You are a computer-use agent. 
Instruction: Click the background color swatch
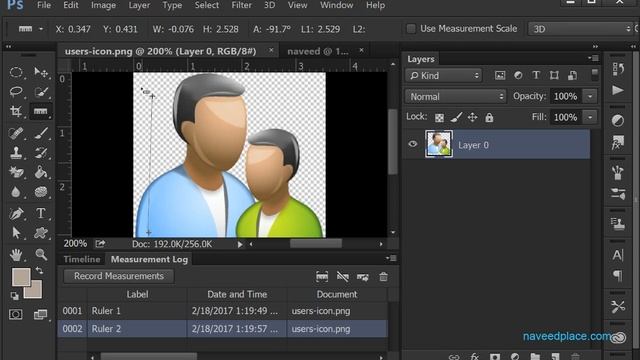tap(36, 290)
